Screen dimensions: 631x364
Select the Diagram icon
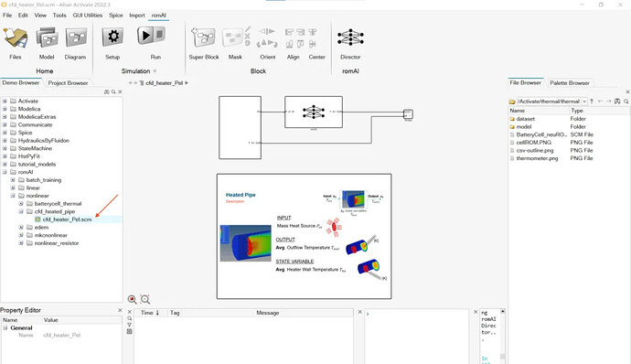coord(76,37)
